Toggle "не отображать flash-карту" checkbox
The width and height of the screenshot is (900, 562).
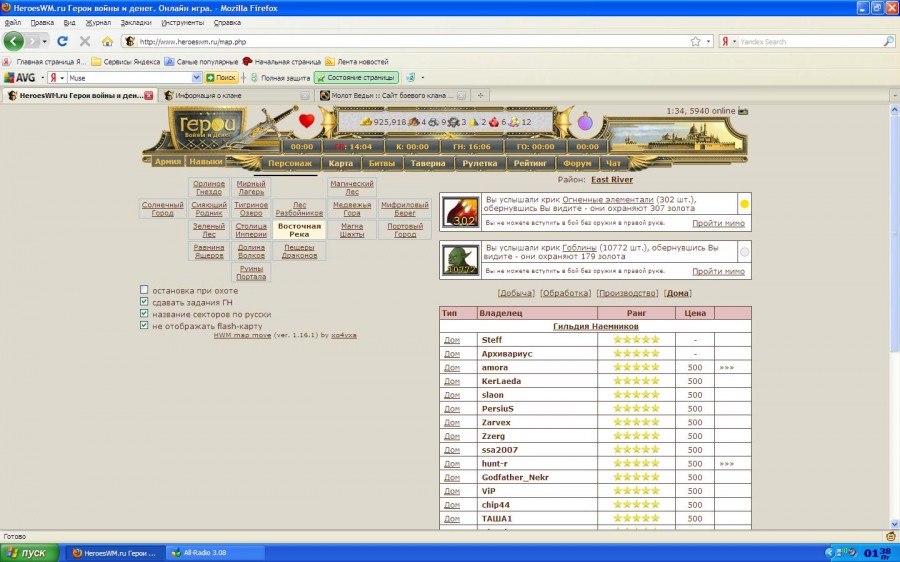click(x=144, y=325)
